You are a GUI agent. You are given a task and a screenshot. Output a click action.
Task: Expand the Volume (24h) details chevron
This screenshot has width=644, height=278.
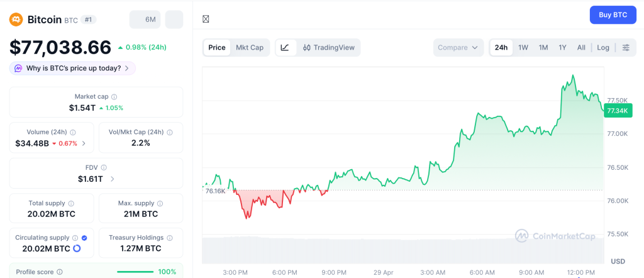[x=84, y=143]
